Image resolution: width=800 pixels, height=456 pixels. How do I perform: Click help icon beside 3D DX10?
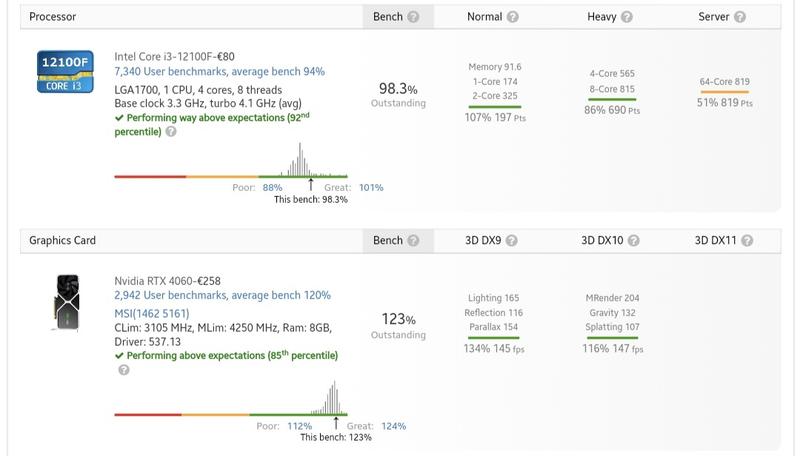tap(634, 240)
